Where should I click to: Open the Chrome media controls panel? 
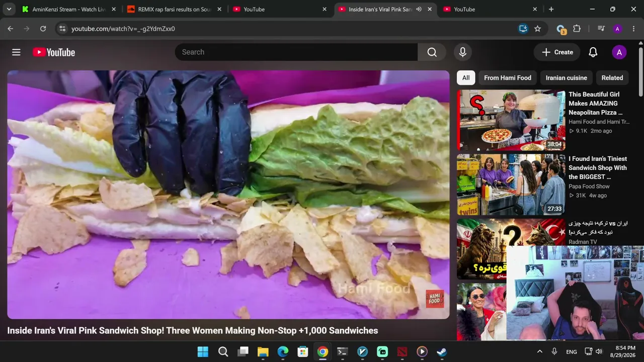tap(601, 29)
